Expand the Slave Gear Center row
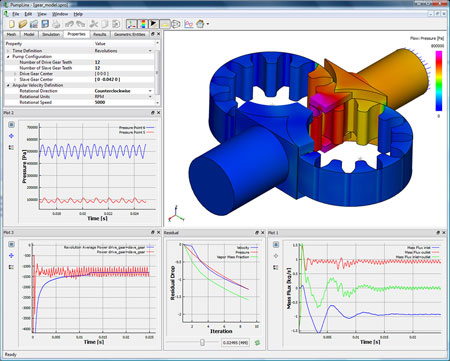Screen dimensions: 450x361 pos(15,79)
